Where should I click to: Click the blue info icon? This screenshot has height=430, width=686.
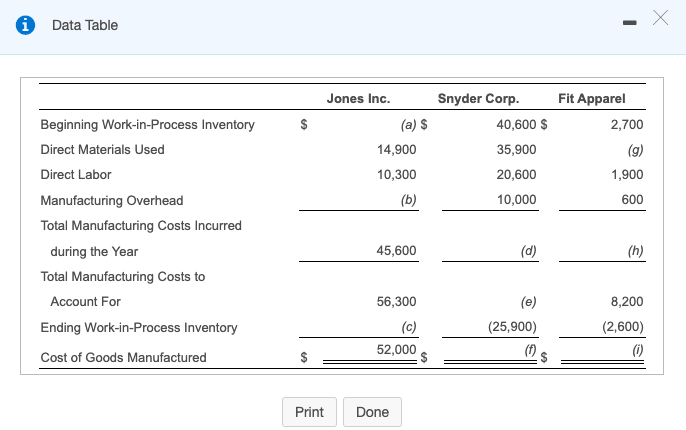tap(25, 25)
